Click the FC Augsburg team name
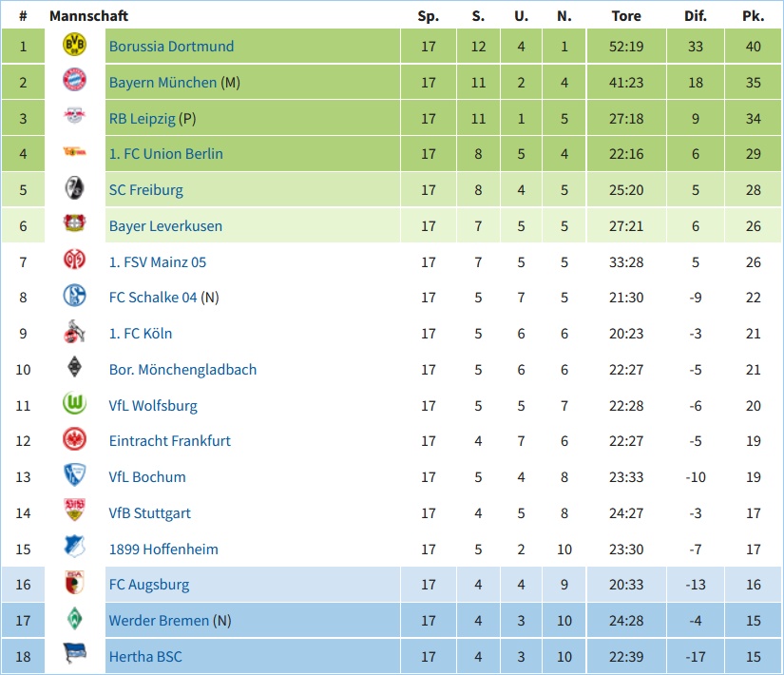 point(149,585)
